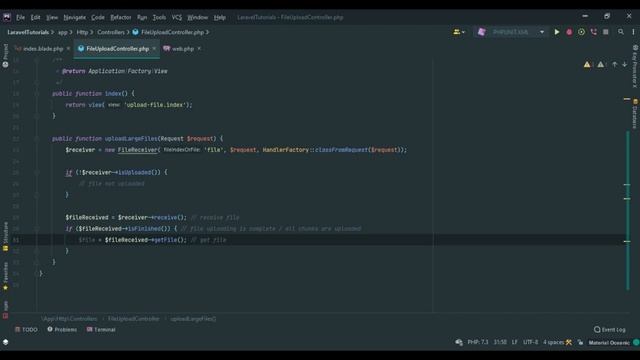Image resolution: width=640 pixels, height=360 pixels.
Task: Expand the run configuration dropdown
Action: [x=542, y=32]
